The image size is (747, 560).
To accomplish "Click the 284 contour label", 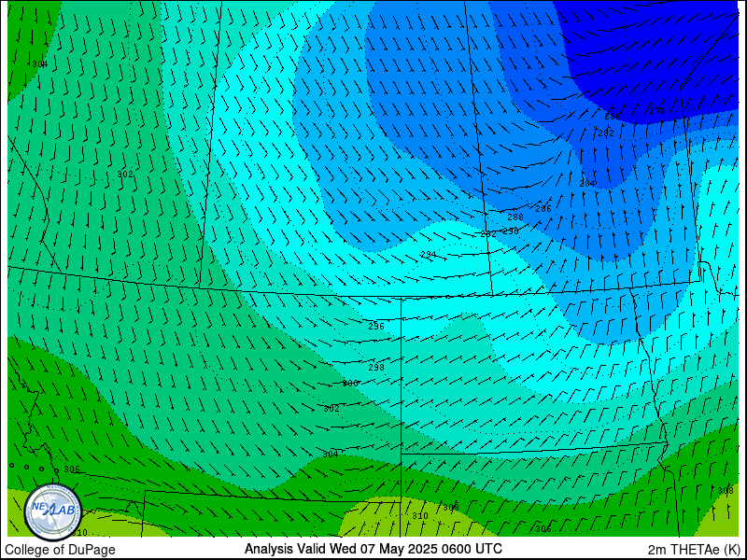I will tap(587, 183).
